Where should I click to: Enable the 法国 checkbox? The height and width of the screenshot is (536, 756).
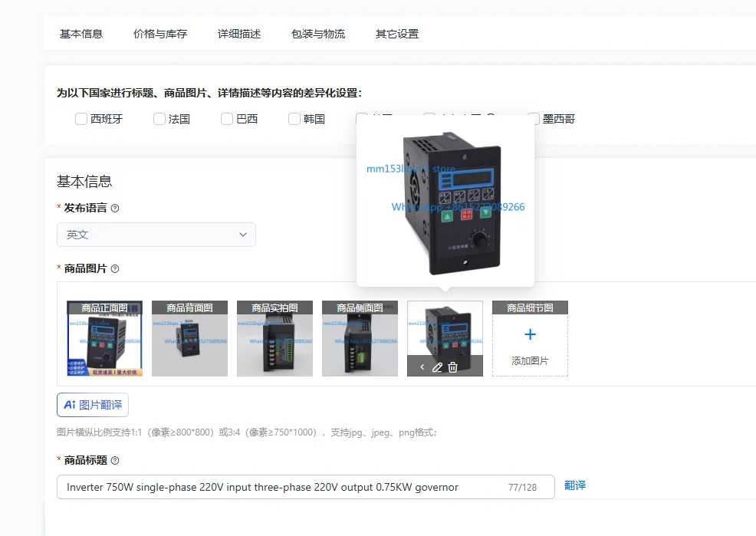tap(159, 119)
